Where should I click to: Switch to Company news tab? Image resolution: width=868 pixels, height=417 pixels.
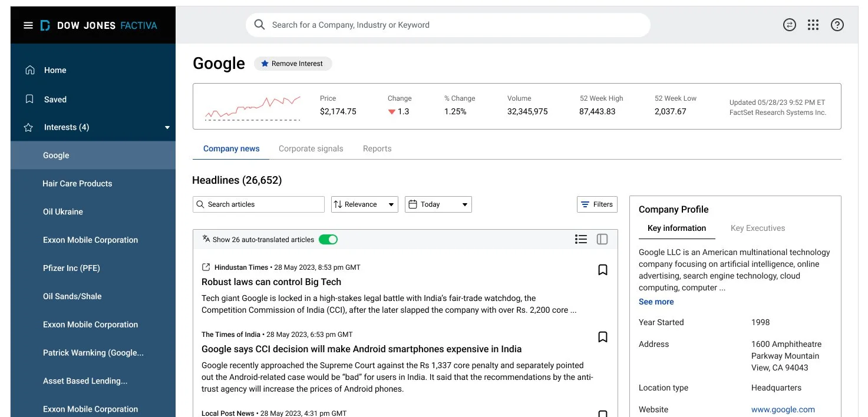point(231,148)
